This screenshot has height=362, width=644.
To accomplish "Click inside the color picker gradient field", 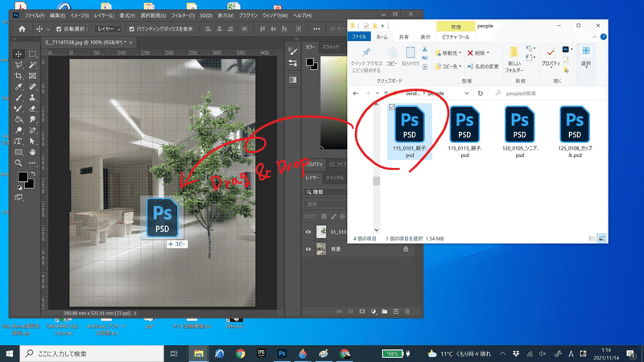I will (x=333, y=103).
